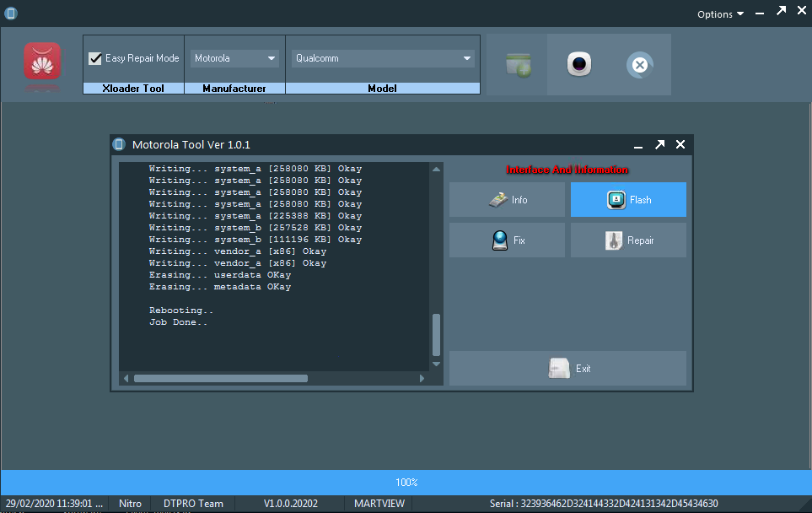Click the DTPRO Team status bar entry
The height and width of the screenshot is (513, 812).
point(193,503)
